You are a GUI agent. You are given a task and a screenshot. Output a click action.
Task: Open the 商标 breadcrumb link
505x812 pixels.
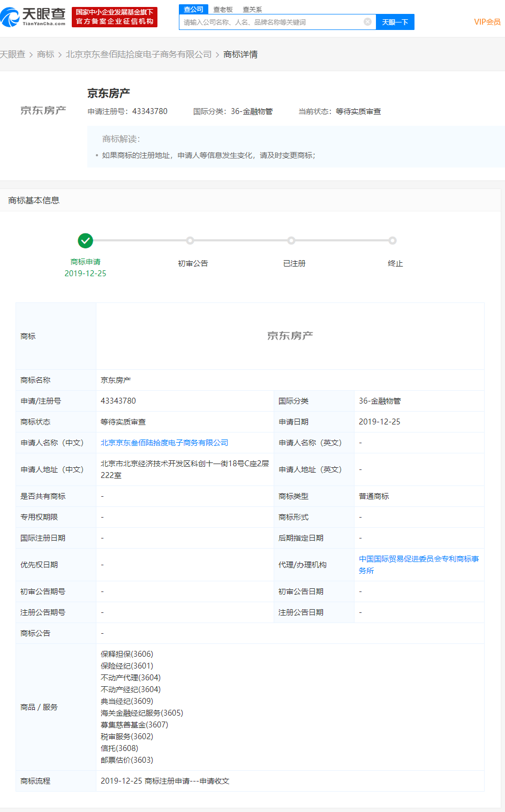46,55
